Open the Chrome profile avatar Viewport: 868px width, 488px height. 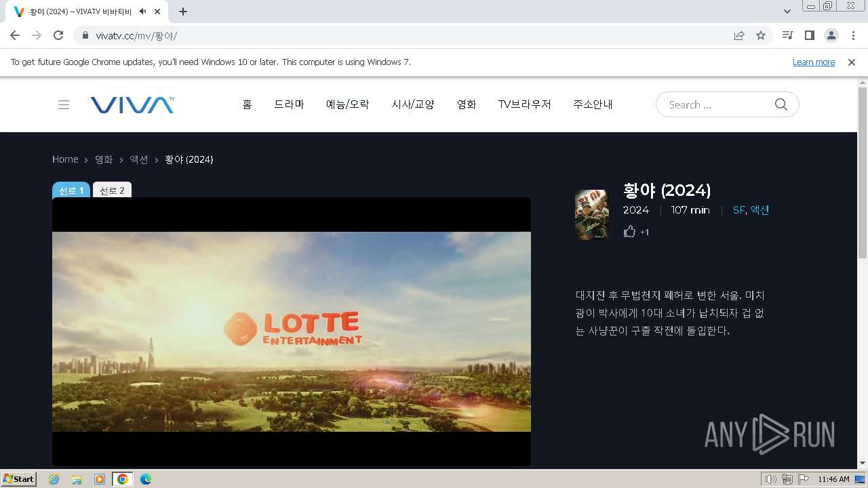click(x=831, y=35)
